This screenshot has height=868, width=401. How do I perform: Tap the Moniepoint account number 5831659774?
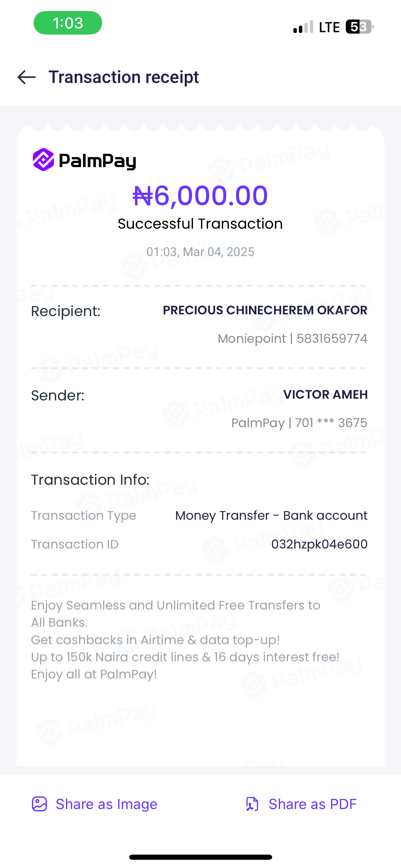pos(332,338)
